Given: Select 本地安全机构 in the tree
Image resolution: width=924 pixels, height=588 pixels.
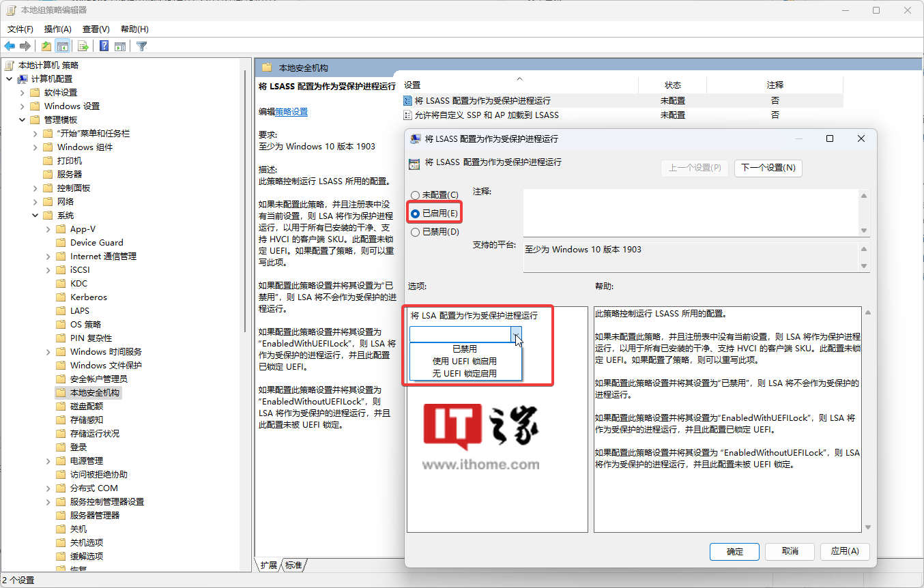Looking at the screenshot, I should (x=95, y=393).
